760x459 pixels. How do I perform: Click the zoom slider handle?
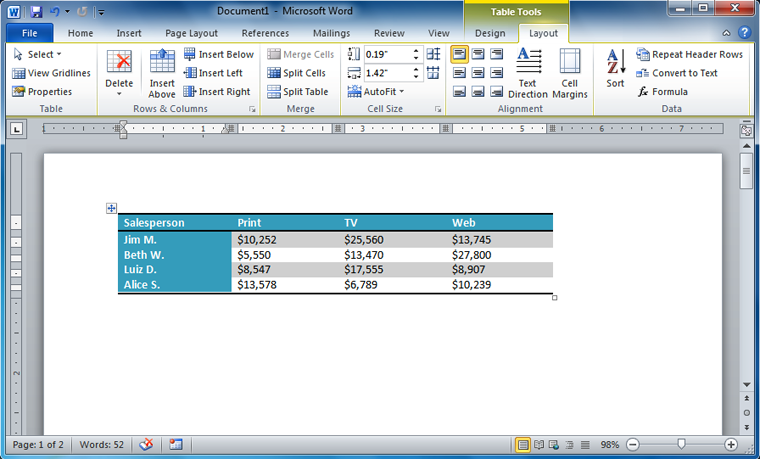pyautogui.click(x=681, y=444)
